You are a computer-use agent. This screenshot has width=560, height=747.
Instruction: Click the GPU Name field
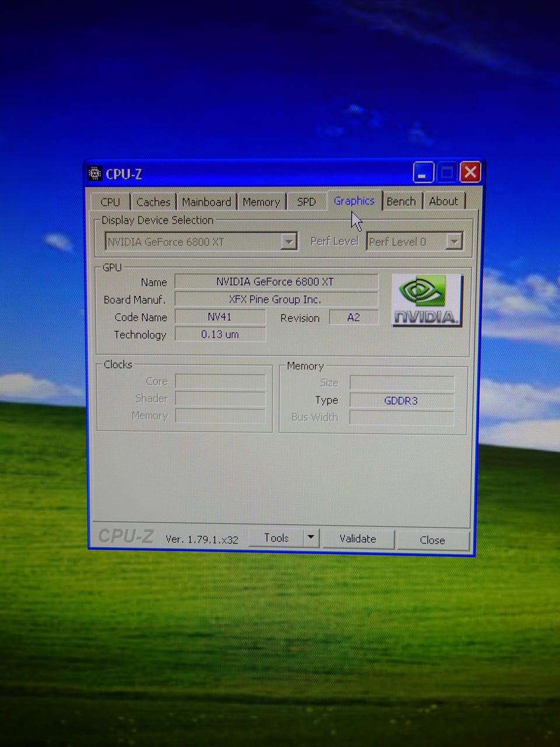pyautogui.click(x=276, y=282)
